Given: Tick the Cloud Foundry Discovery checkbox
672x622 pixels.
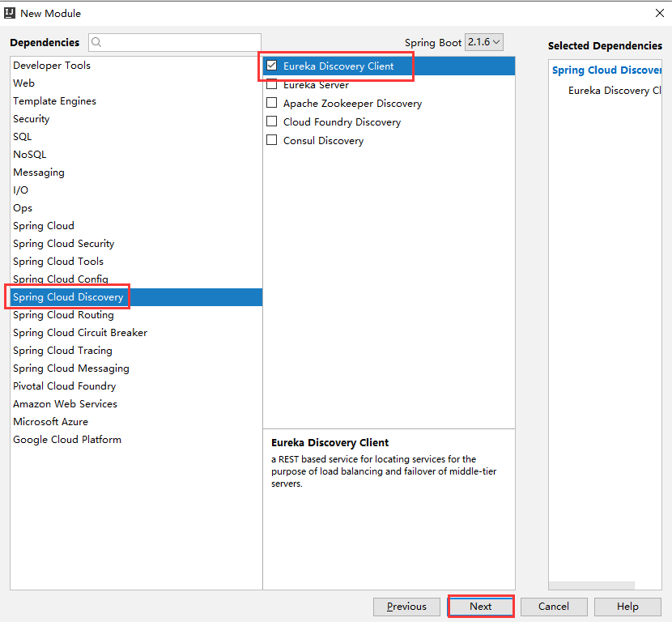Looking at the screenshot, I should tap(272, 121).
